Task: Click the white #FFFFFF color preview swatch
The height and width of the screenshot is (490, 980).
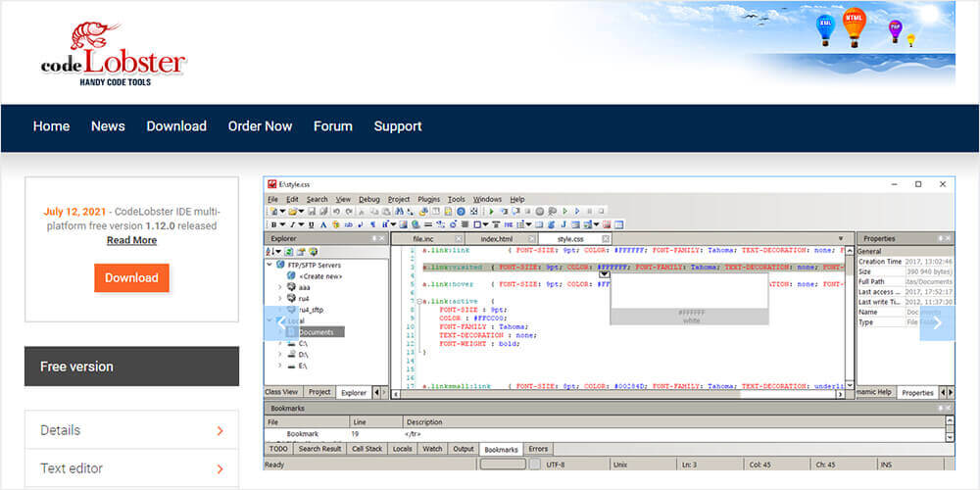Action: click(x=689, y=293)
